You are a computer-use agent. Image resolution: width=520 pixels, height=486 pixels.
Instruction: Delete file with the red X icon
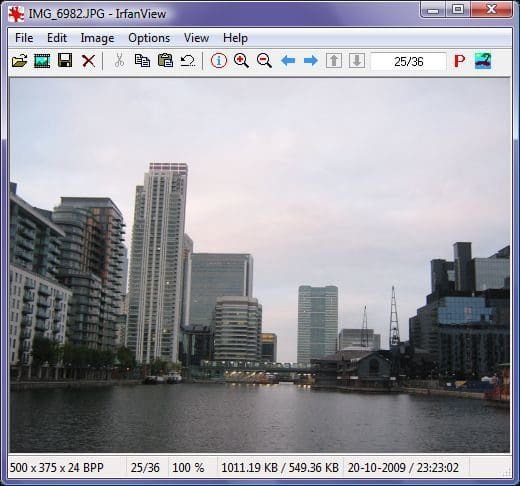(88, 61)
